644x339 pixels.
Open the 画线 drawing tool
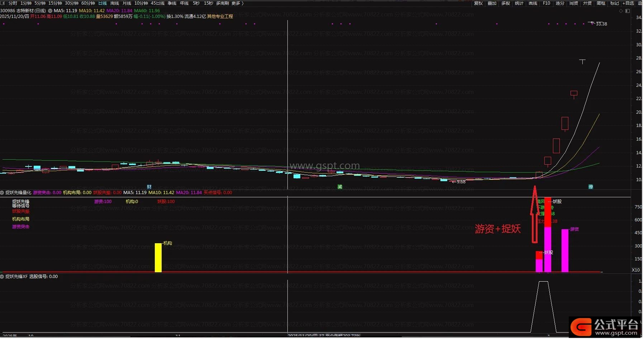pos(533,3)
